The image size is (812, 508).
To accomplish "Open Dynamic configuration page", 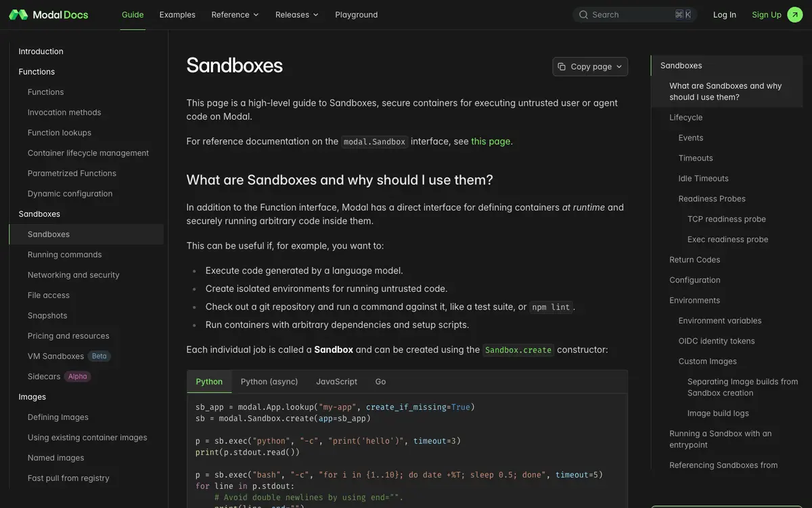I will tap(70, 194).
